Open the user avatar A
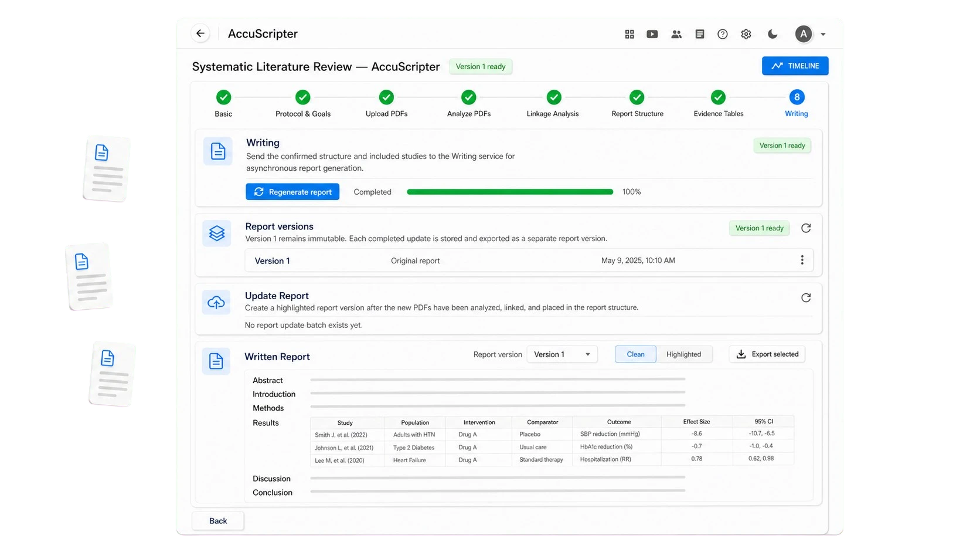 tap(804, 34)
